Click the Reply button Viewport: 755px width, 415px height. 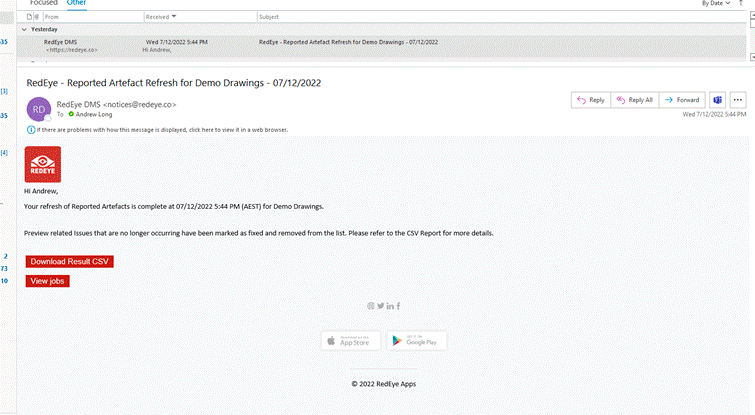click(x=591, y=100)
